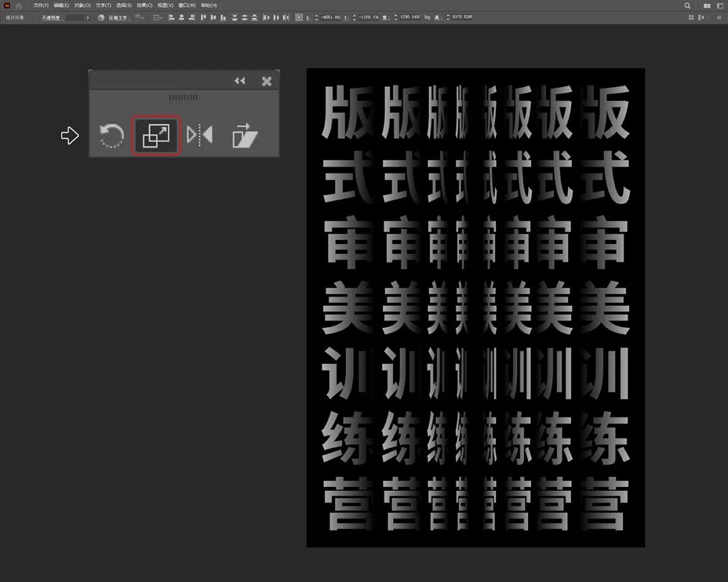Choose the Reflect mirror tool
The width and height of the screenshot is (728, 582).
[x=200, y=136]
